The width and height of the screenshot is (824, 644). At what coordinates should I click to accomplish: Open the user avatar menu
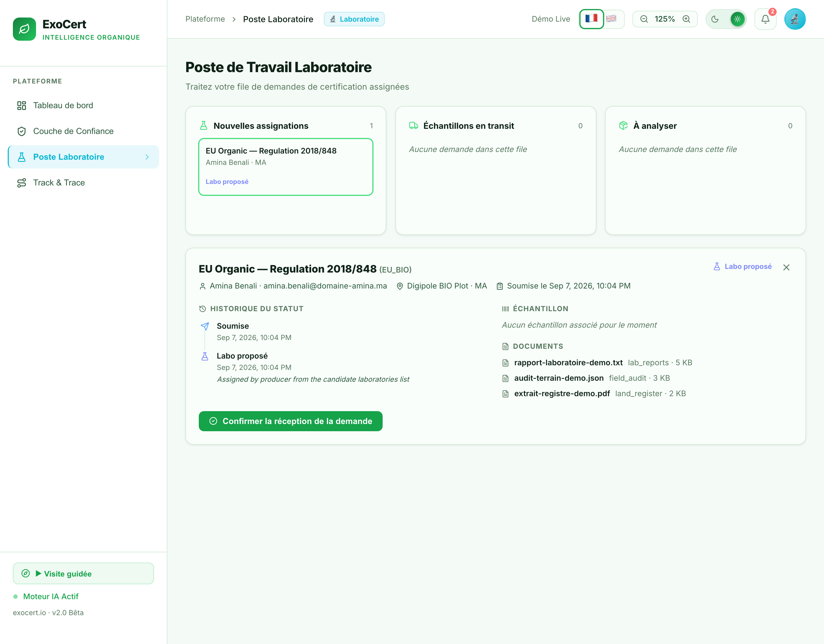tap(795, 19)
